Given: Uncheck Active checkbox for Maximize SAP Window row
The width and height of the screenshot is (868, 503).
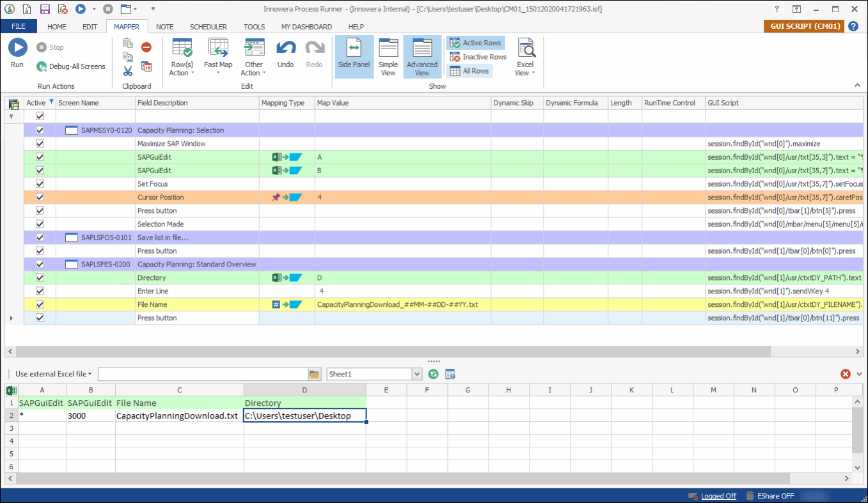Looking at the screenshot, I should [x=40, y=144].
